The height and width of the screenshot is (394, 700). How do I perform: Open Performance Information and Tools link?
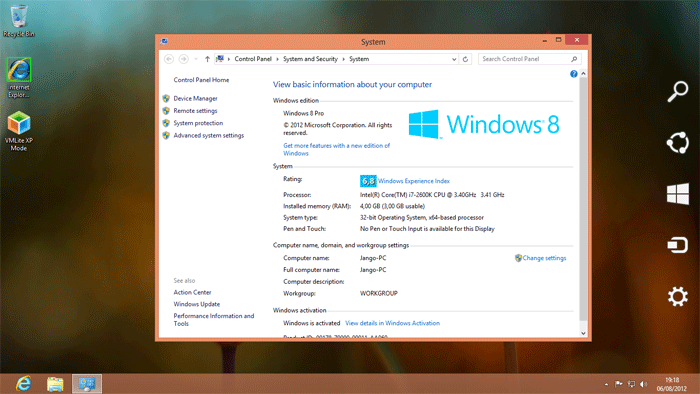(214, 319)
